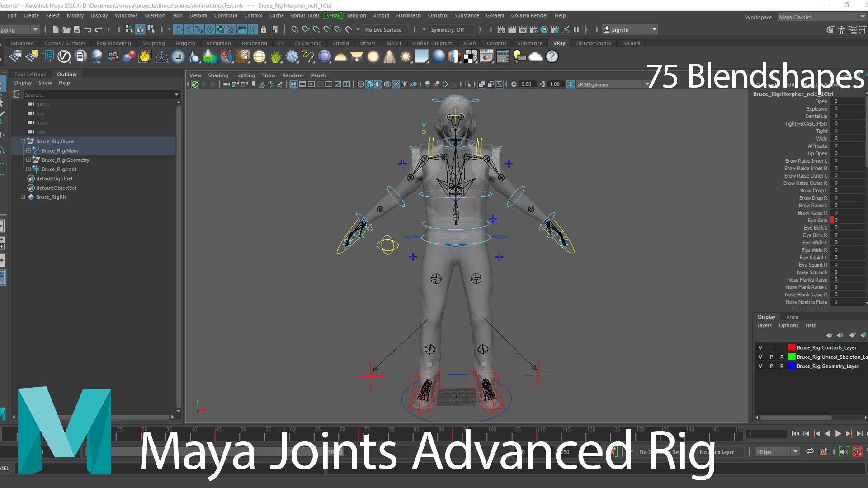Click the red Controls_Layer color swatch

coord(792,347)
